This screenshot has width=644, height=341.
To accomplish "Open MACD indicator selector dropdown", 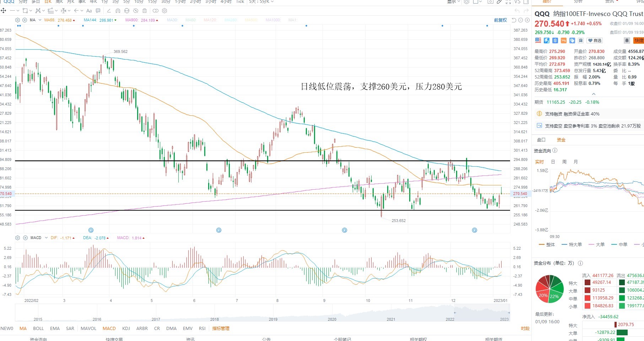I will click(x=46, y=238).
